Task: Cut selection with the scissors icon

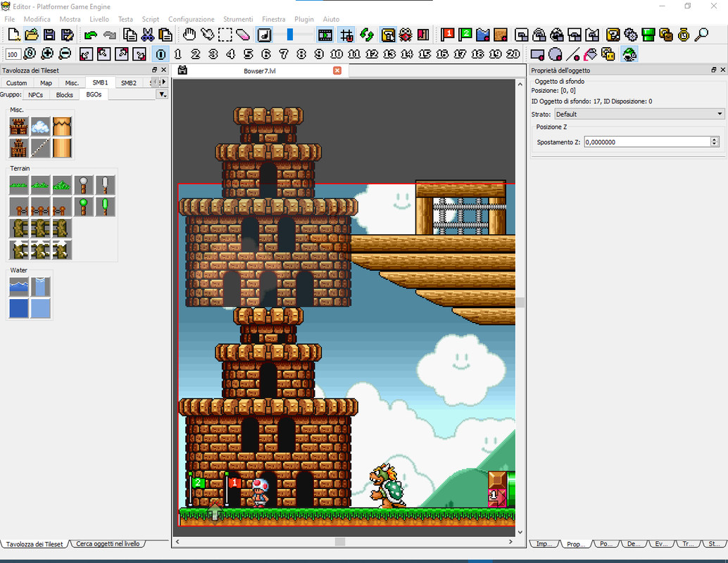Action: [148, 34]
